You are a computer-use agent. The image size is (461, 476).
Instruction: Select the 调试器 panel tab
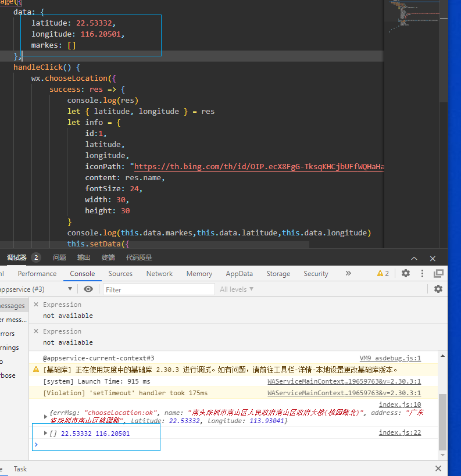(x=17, y=257)
